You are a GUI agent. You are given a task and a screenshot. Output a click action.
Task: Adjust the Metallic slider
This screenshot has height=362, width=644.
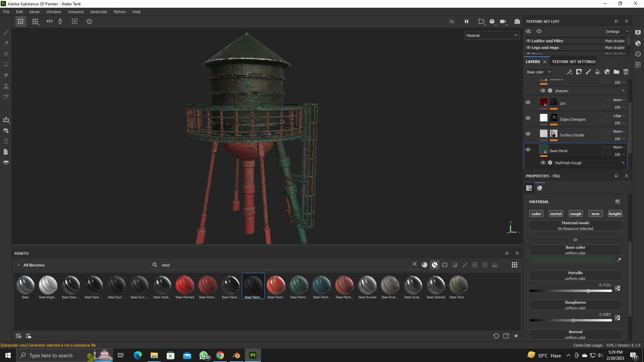pyautogui.click(x=571, y=291)
